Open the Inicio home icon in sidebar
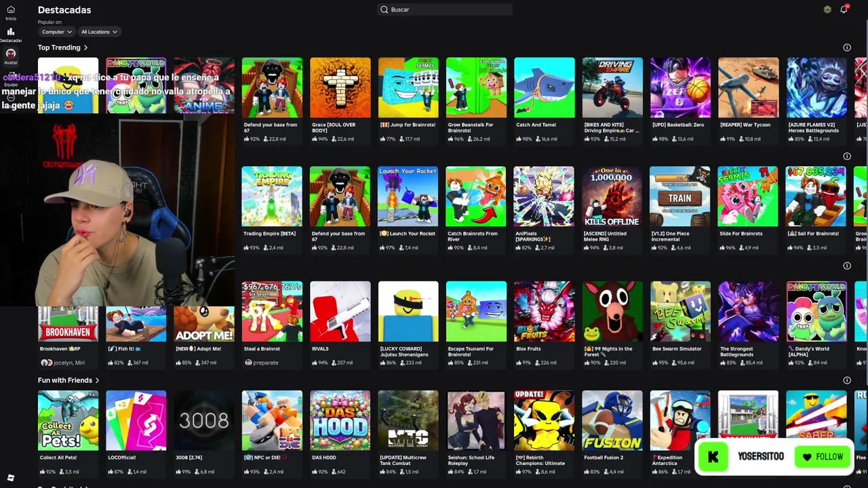 pyautogui.click(x=11, y=10)
